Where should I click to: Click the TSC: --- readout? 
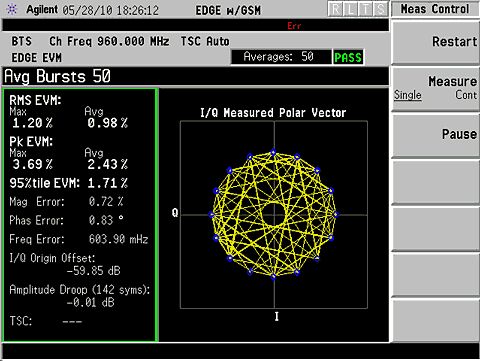46,321
